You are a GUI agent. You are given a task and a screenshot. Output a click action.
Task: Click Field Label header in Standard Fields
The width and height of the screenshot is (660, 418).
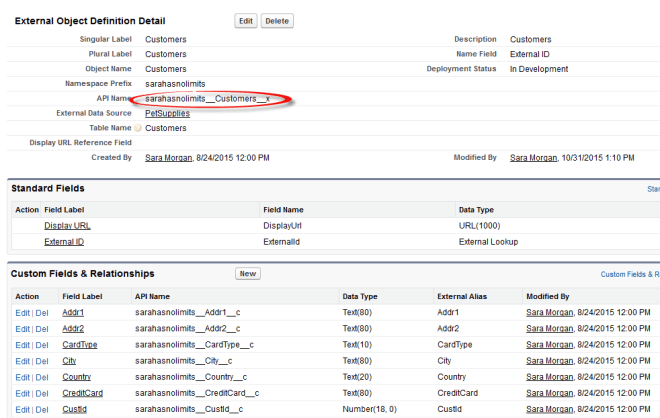coord(64,210)
